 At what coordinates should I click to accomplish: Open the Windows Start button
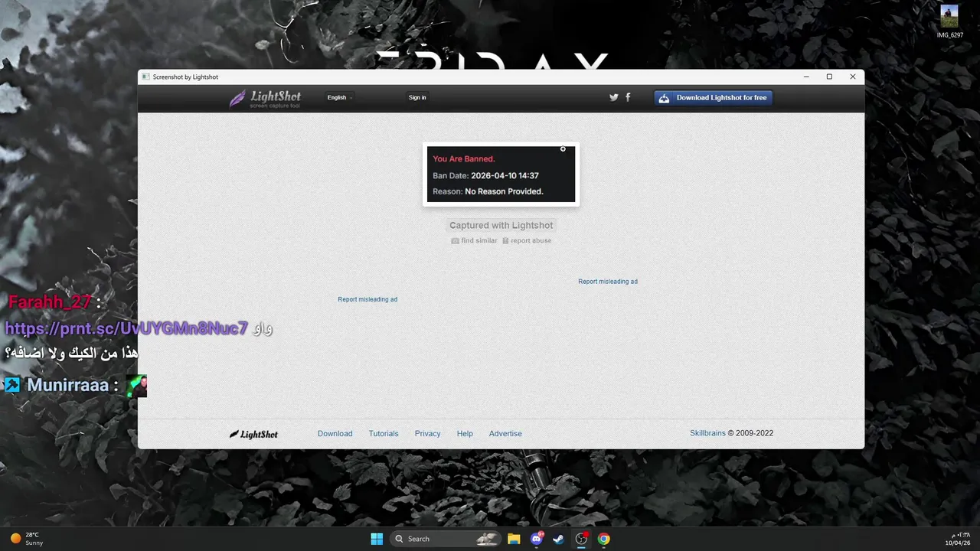(377, 539)
